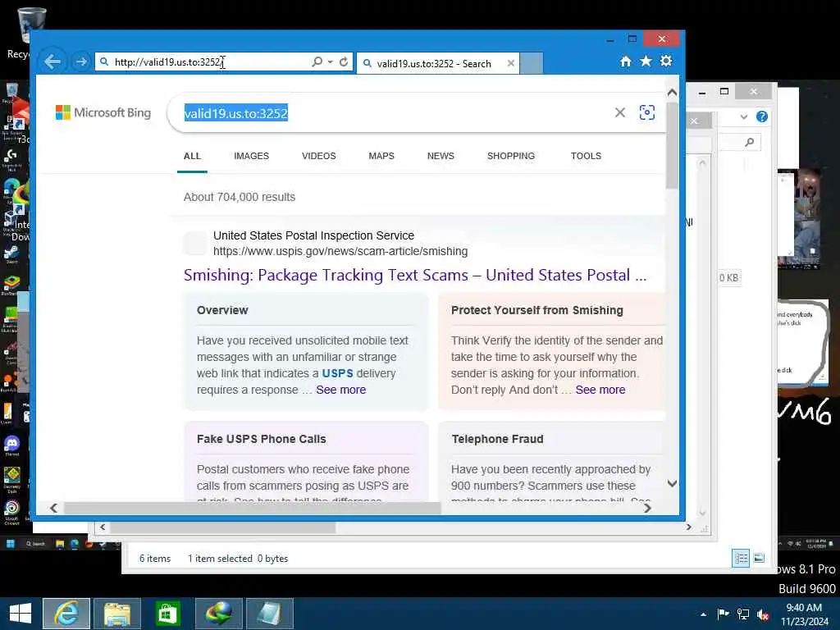
Task: Switch to the VIDEOS tab
Action: pyautogui.click(x=319, y=156)
